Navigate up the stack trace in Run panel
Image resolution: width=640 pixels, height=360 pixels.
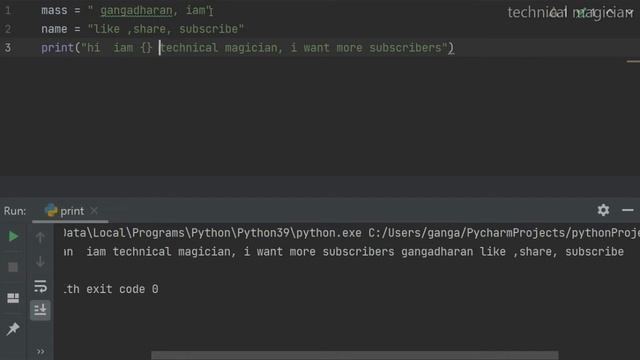pos(40,237)
